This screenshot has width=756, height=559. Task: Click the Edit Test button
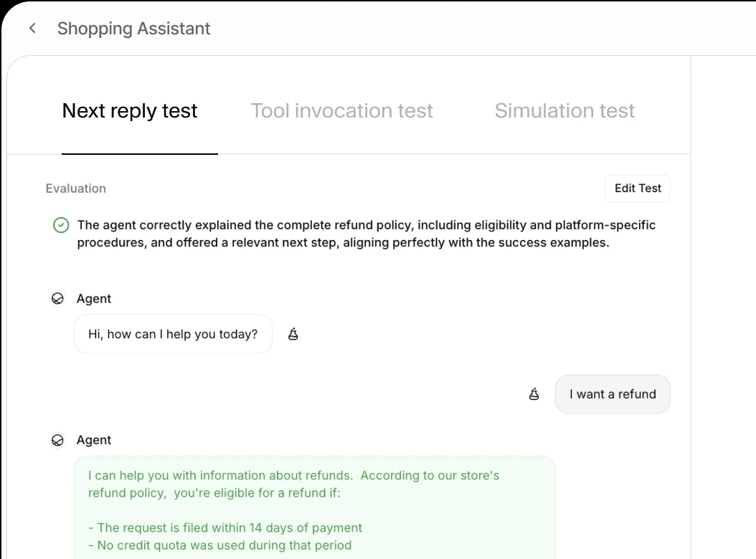[637, 188]
